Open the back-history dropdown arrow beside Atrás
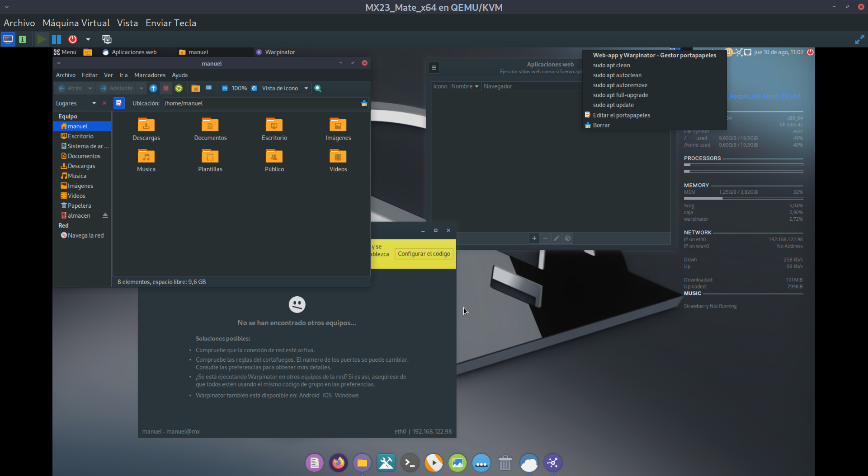Image resolution: width=868 pixels, height=476 pixels. [x=90, y=88]
